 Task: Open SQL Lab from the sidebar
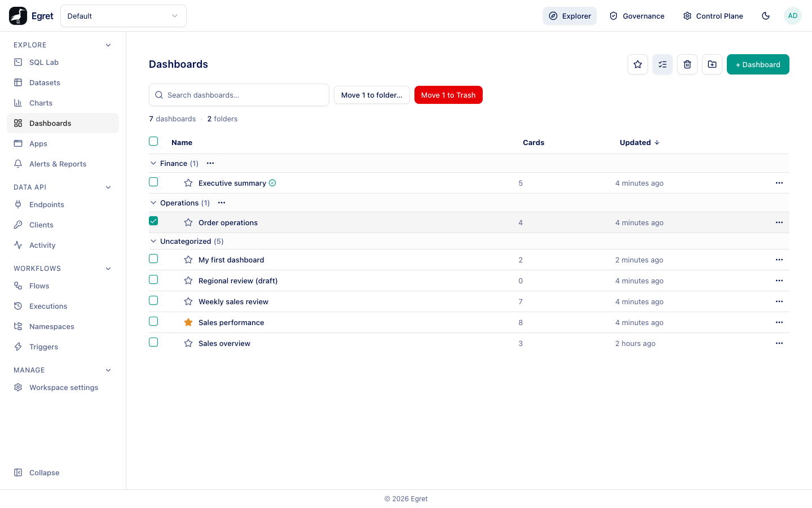pyautogui.click(x=63, y=62)
